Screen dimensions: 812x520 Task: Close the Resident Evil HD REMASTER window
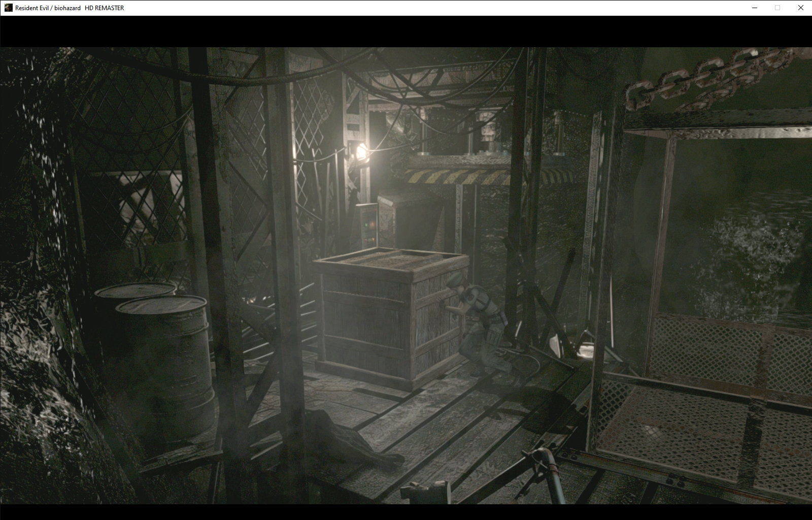(800, 8)
